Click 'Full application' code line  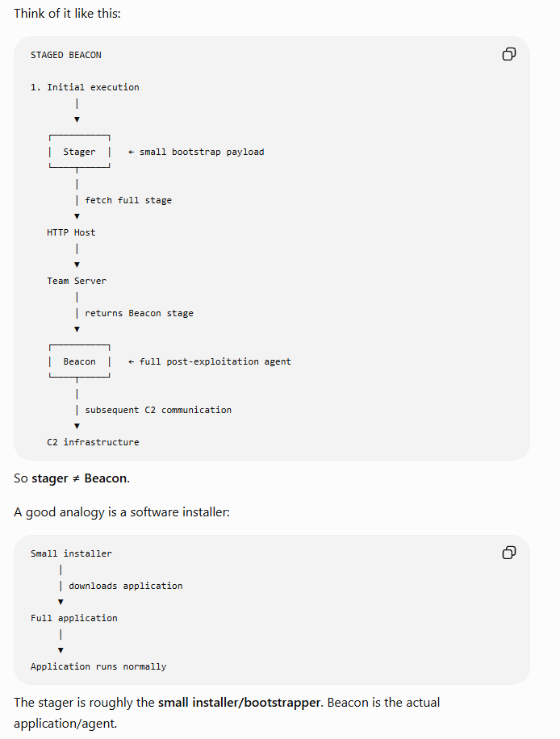coord(74,618)
